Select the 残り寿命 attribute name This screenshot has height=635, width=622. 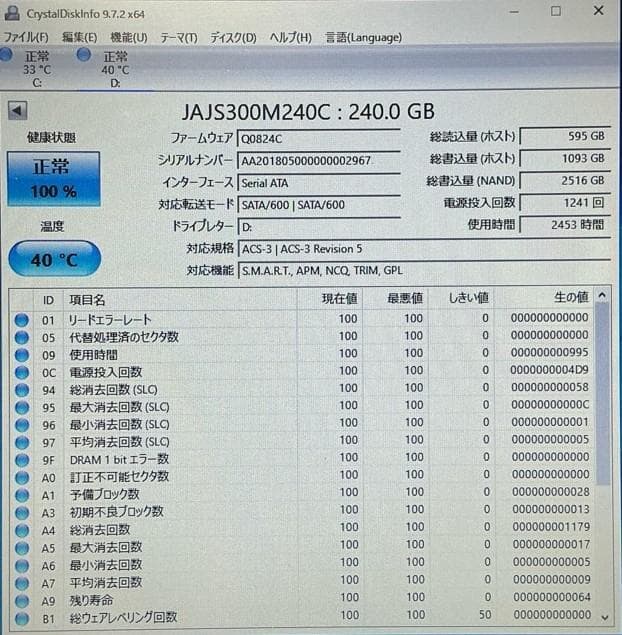(x=91, y=600)
